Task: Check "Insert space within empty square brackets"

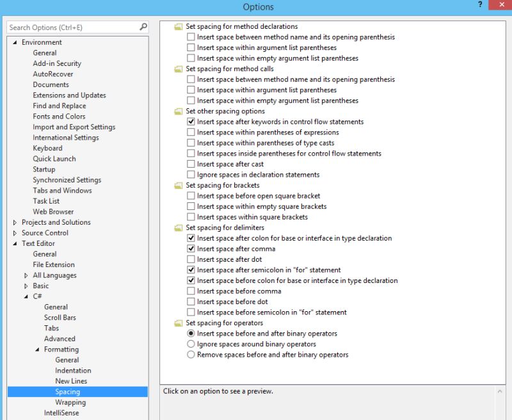Action: (x=190, y=206)
